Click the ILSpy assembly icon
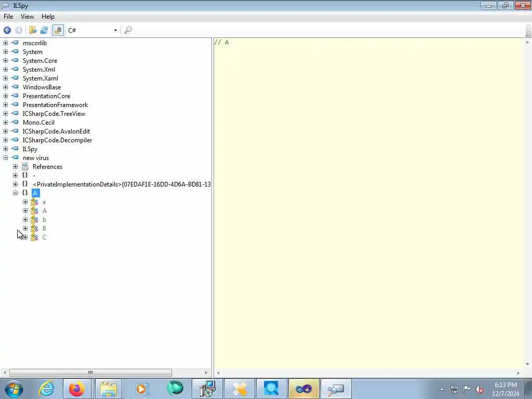The height and width of the screenshot is (399, 532). [x=15, y=149]
